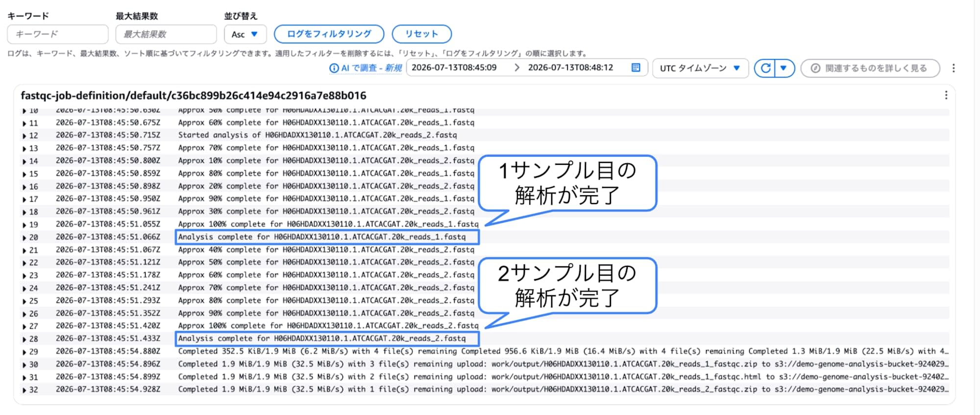Focus the 最大結果数 input field
The image size is (980, 415).
[x=166, y=34]
